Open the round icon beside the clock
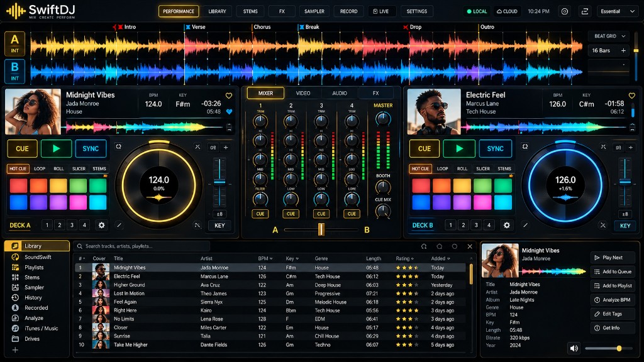Image resolution: width=644 pixels, height=362 pixels. coord(565,11)
